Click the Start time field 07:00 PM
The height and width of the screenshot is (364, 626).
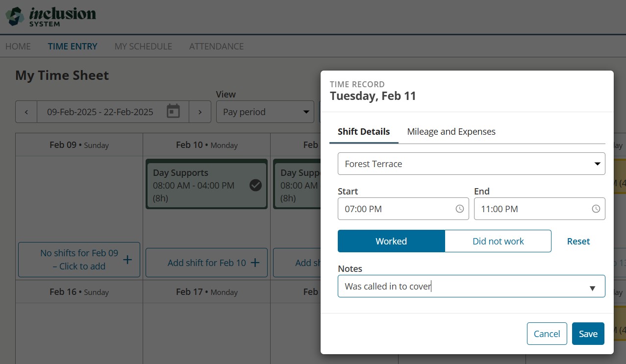pos(403,209)
